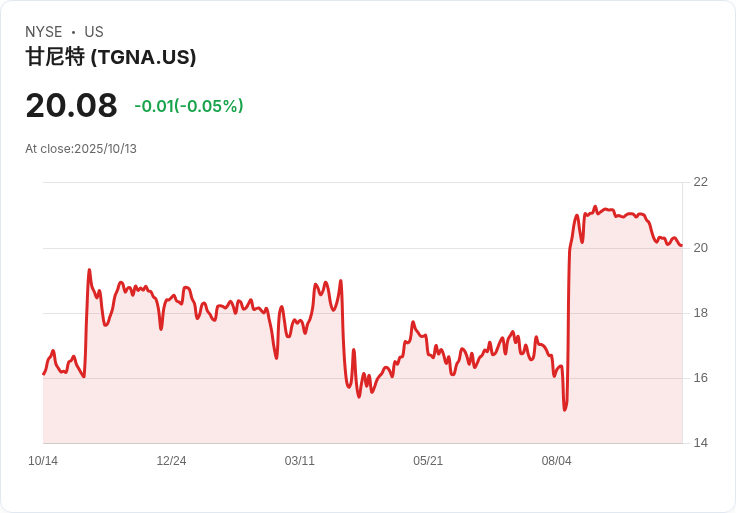
Task: Click the 22 price axis label
Action: [700, 182]
